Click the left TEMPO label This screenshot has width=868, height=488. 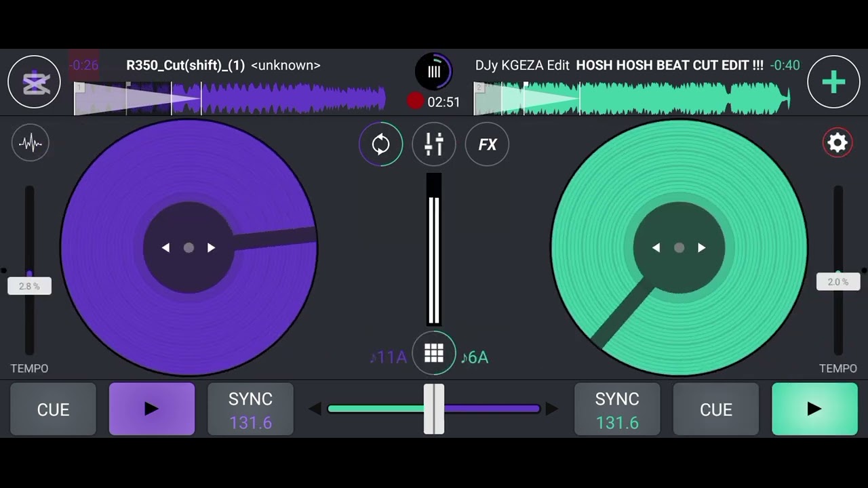[x=29, y=368]
